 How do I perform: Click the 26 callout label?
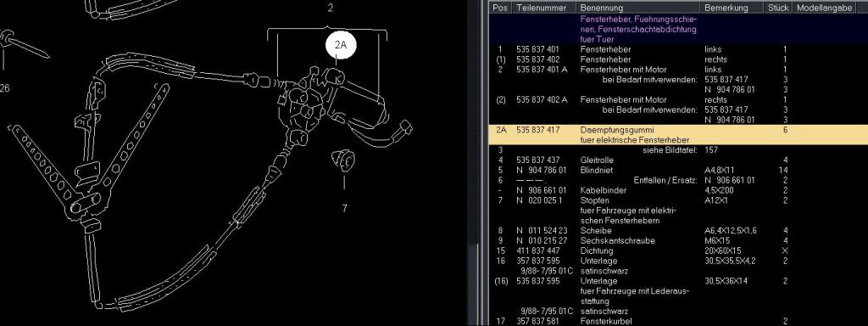4,87
